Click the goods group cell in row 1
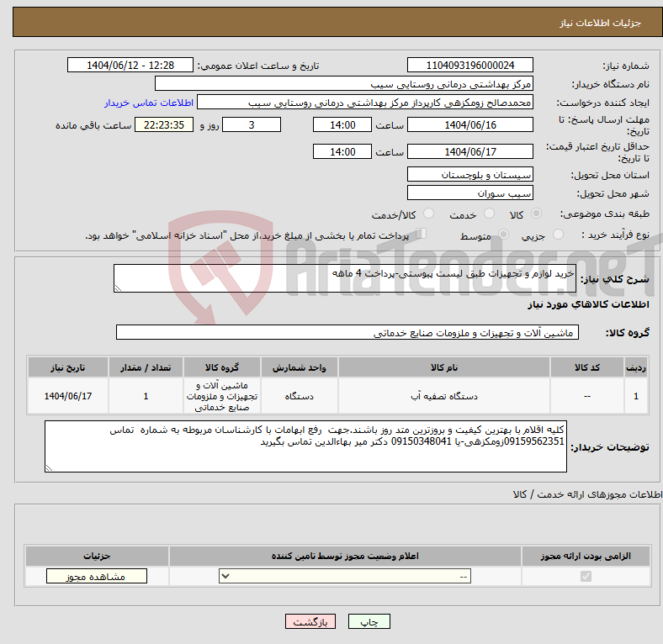Image resolution: width=663 pixels, height=644 pixels. pyautogui.click(x=222, y=396)
